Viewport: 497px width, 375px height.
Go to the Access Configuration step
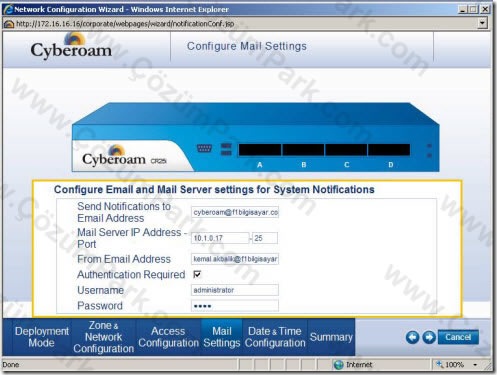[168, 337]
